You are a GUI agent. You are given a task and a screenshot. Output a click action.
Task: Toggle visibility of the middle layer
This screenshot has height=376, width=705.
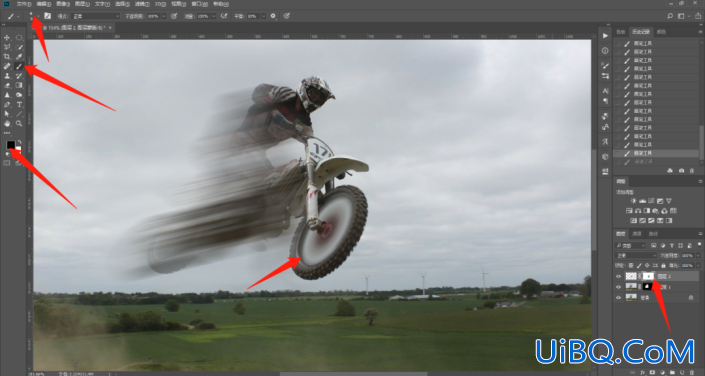(x=619, y=286)
